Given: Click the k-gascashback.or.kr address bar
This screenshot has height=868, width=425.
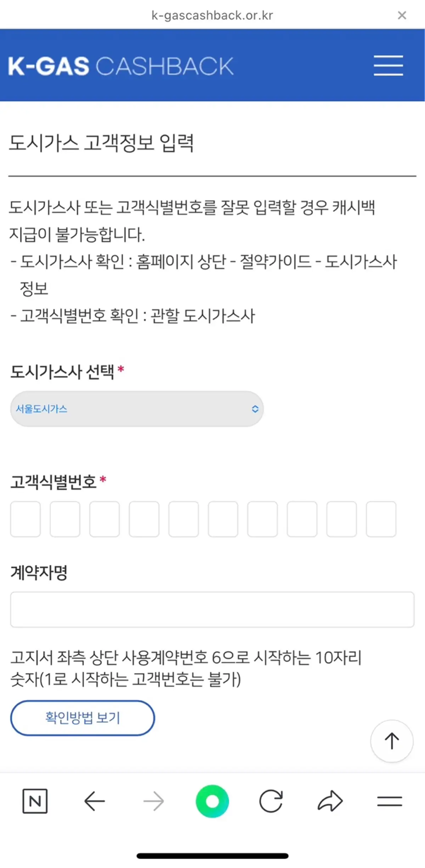Looking at the screenshot, I should [212, 15].
